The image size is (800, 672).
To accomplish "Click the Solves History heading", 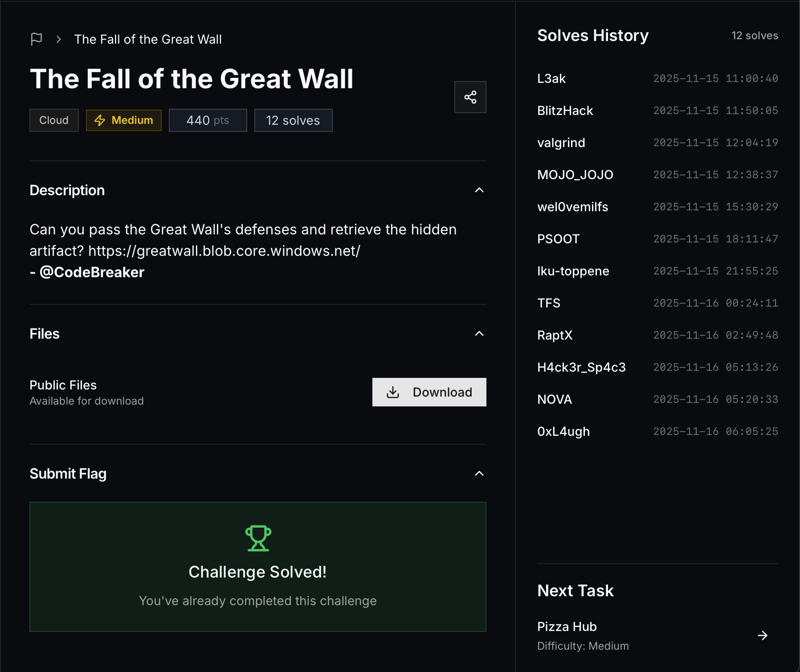I will (x=593, y=36).
